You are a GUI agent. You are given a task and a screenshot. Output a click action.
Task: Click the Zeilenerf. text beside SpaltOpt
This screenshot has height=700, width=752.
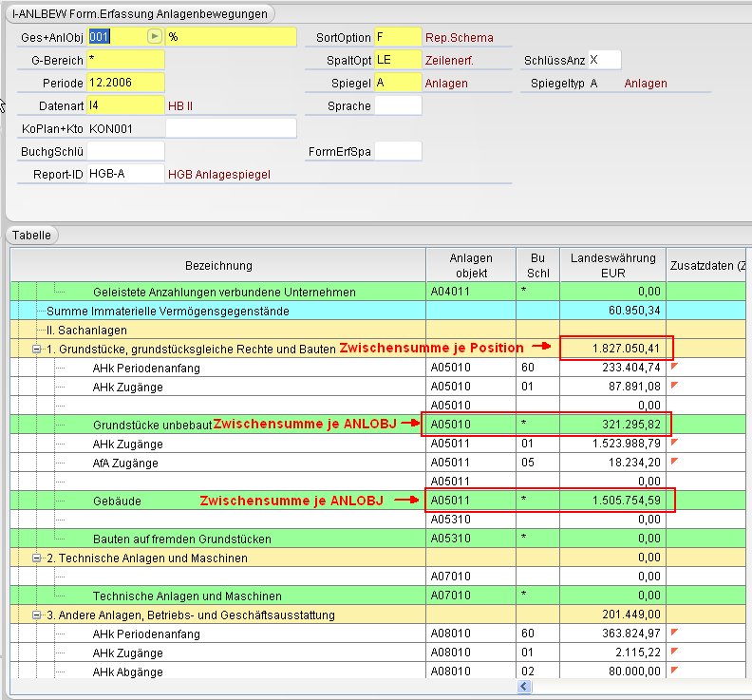[449, 61]
